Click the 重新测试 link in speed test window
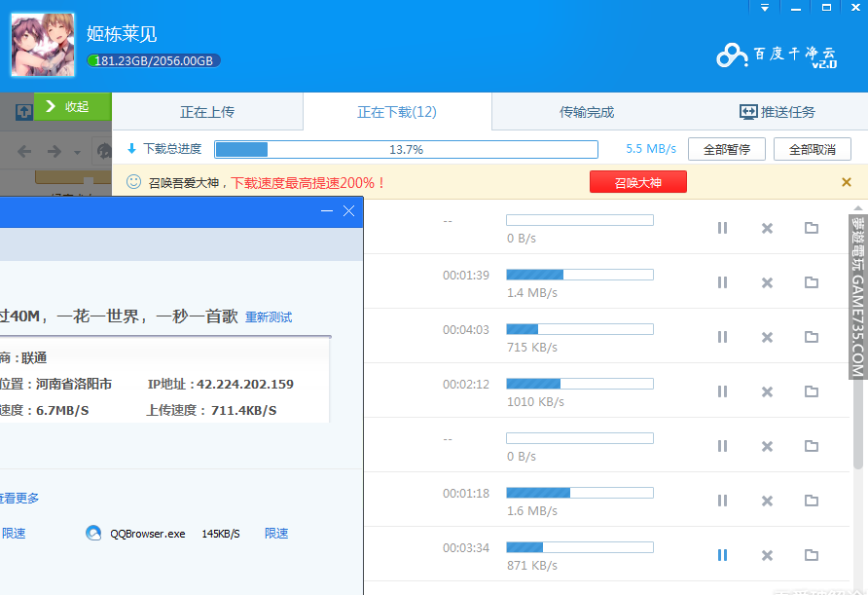Image resolution: width=868 pixels, height=595 pixels. pyautogui.click(x=269, y=316)
